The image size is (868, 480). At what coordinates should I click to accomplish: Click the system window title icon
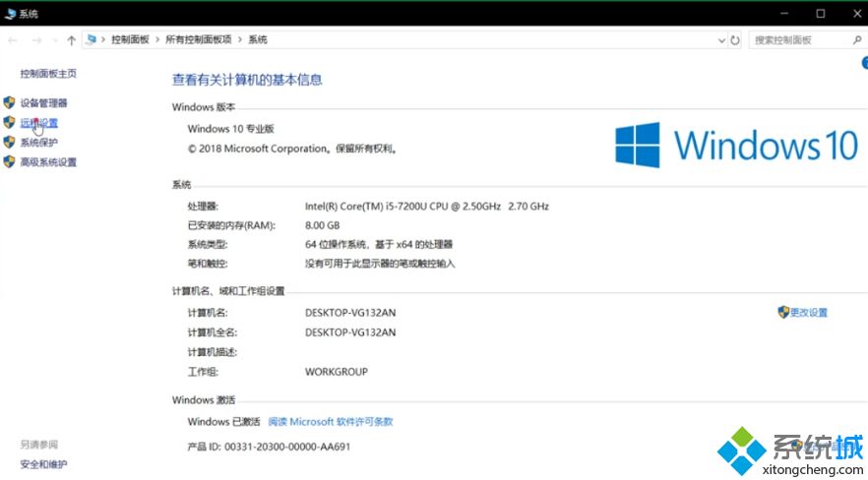click(x=10, y=14)
